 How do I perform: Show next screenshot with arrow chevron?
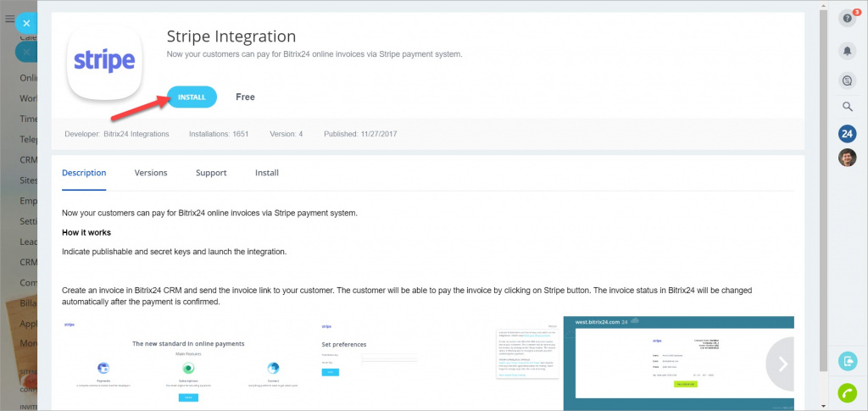point(782,364)
